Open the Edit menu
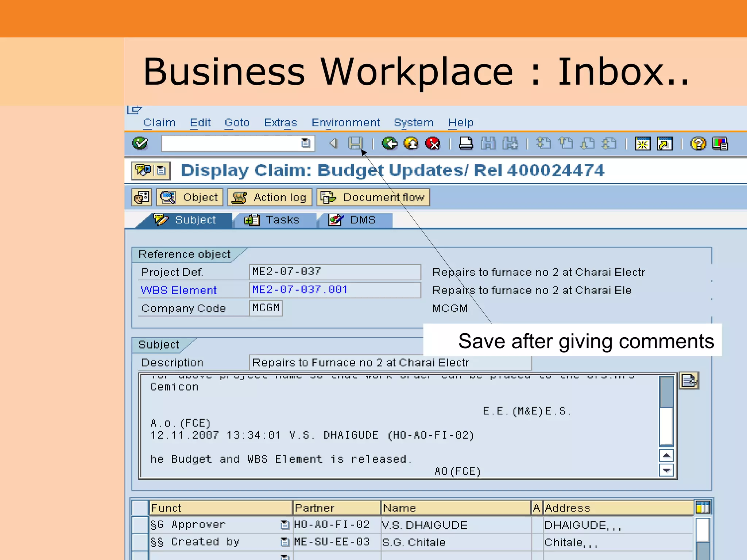The width and height of the screenshot is (747, 560). click(200, 122)
